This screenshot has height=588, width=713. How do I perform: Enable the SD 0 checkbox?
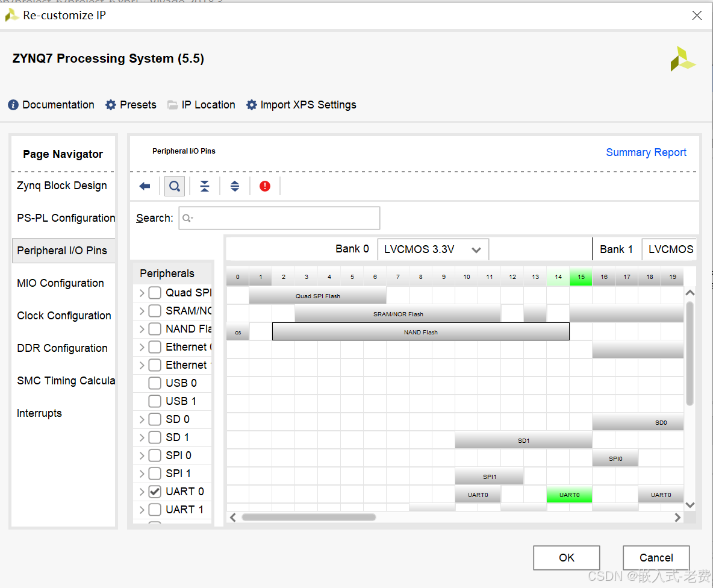[155, 419]
